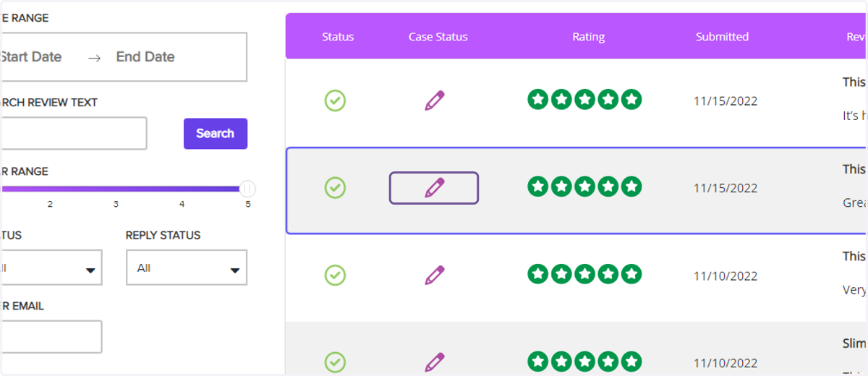Click green checkmark in third review row

(x=335, y=275)
